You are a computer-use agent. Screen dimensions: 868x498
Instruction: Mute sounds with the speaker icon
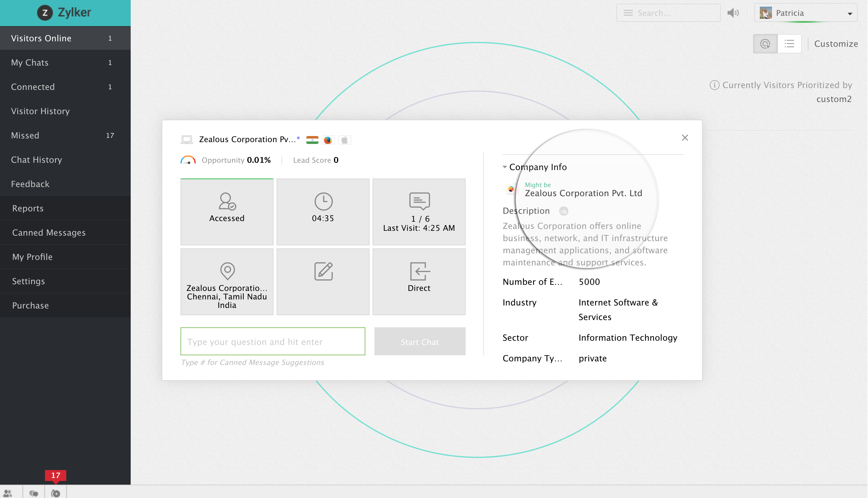pos(733,13)
